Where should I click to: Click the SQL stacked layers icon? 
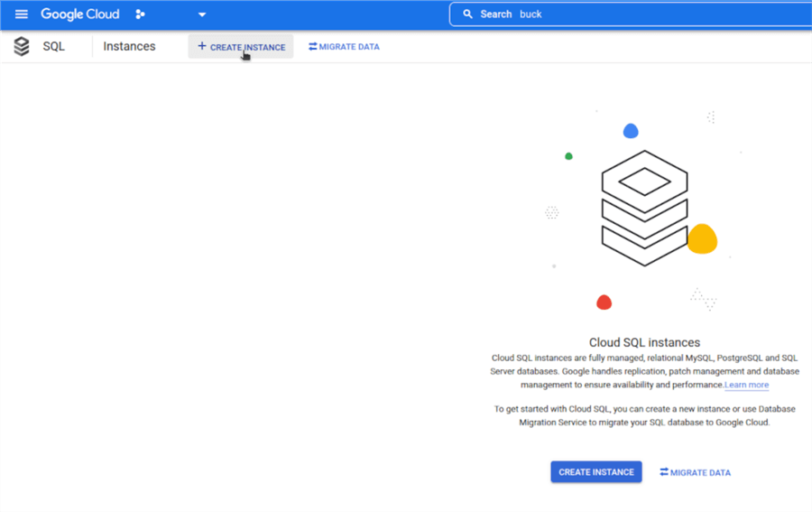pyautogui.click(x=22, y=46)
